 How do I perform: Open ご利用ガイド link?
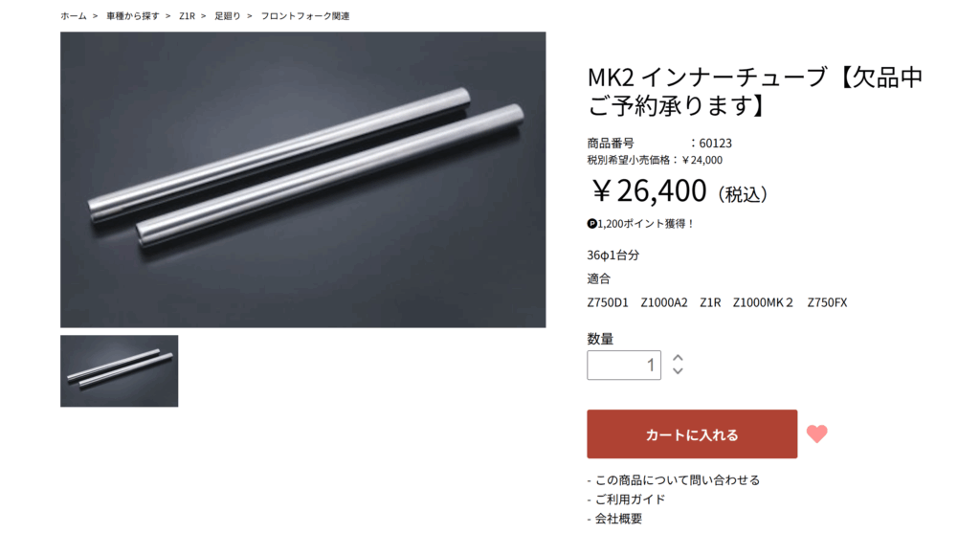pos(630,500)
